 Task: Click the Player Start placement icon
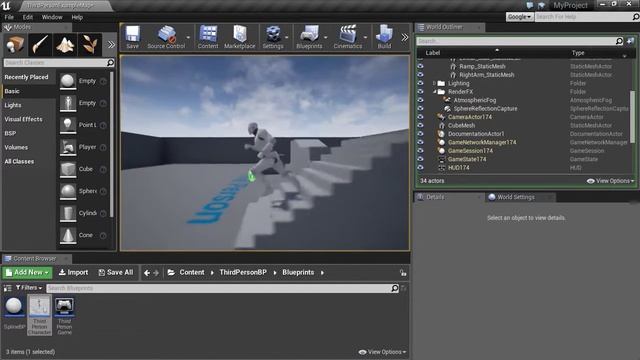68,147
